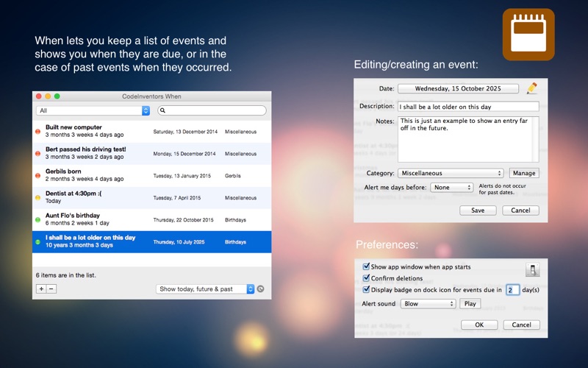This screenshot has width=588, height=368.
Task: Click green dot beside Aunt Flo's birthday
Action: click(x=38, y=219)
